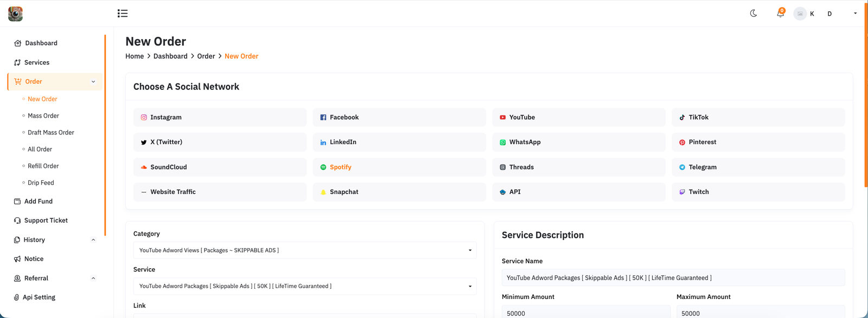Select the Instagram social network
This screenshot has height=318, width=868.
click(220, 118)
